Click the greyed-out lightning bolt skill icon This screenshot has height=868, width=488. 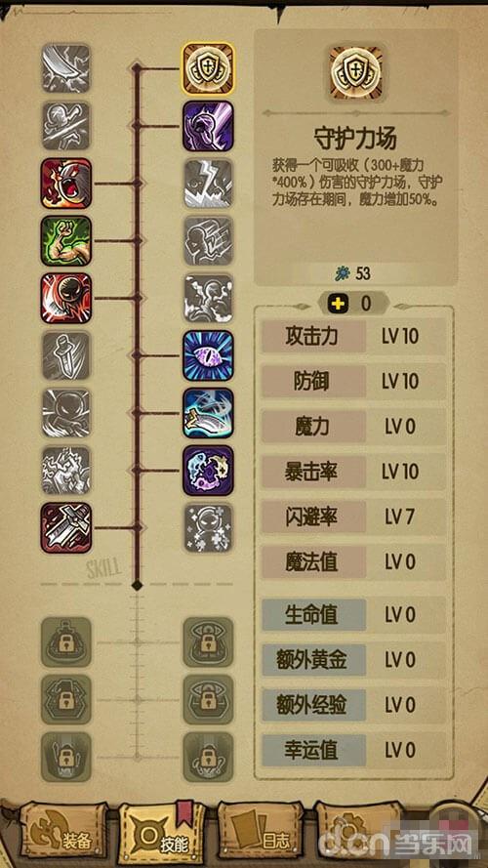coord(208,184)
